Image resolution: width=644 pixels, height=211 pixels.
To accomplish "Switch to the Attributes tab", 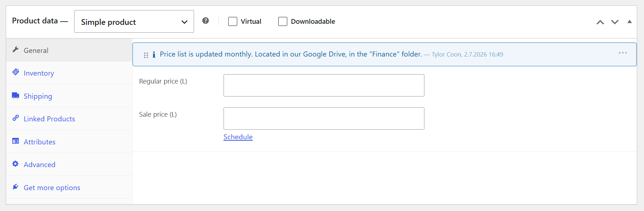I will click(x=39, y=141).
